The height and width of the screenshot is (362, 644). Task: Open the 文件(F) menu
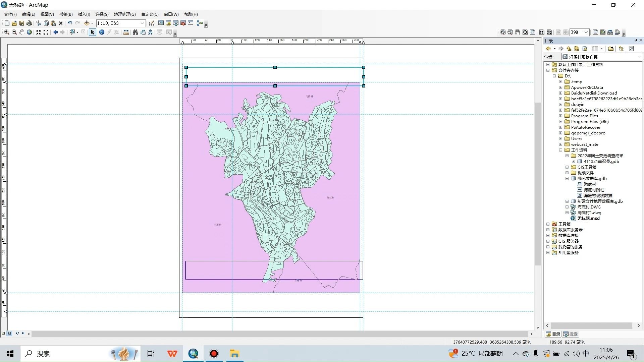[x=10, y=14]
